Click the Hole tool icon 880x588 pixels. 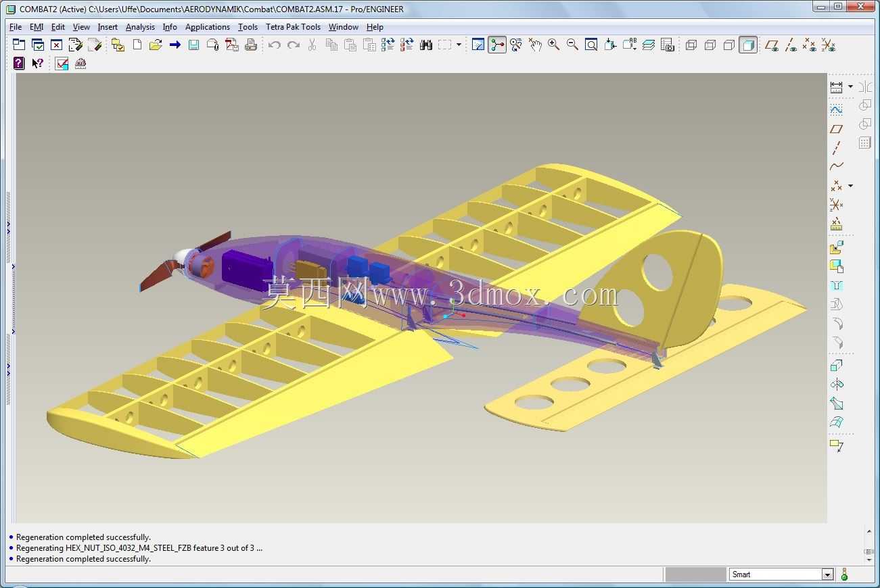[x=837, y=286]
